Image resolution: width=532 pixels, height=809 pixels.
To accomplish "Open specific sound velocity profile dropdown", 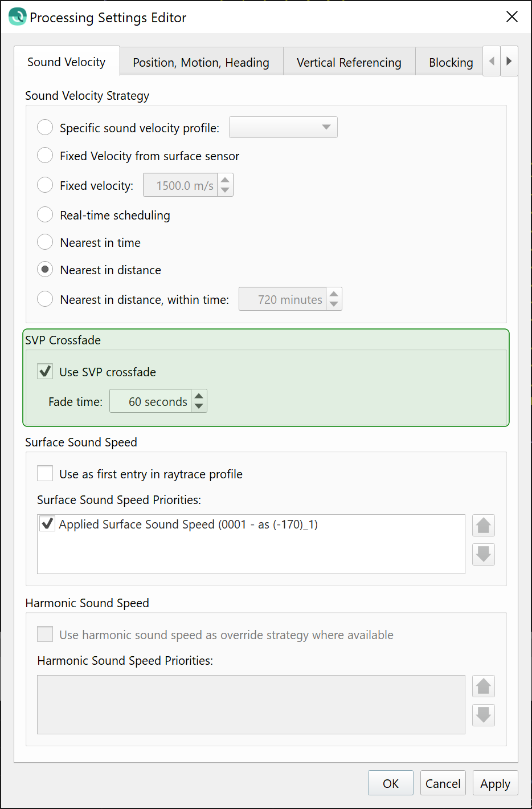I will pos(283,127).
